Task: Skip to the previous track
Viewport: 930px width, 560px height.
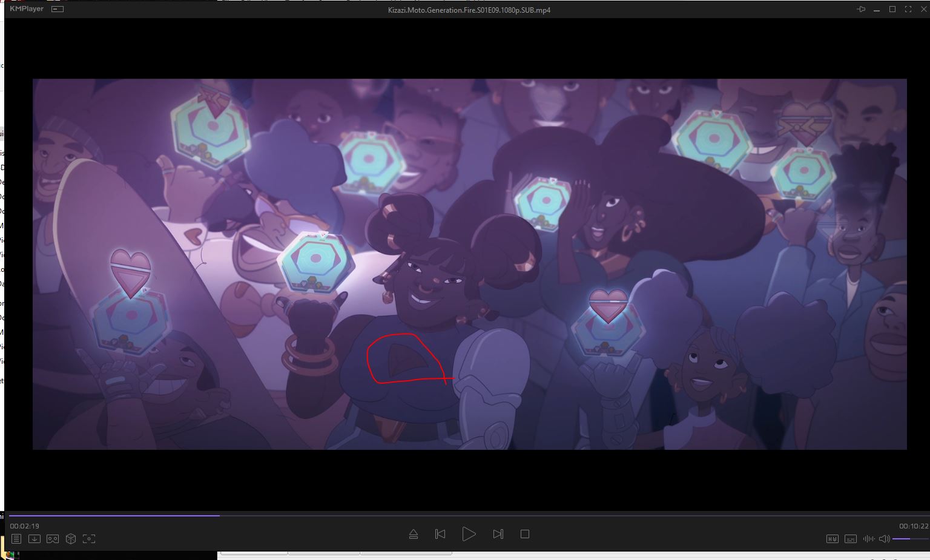Action: 440,534
